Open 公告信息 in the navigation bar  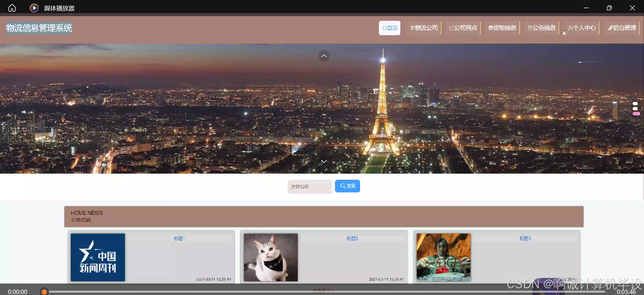(542, 28)
